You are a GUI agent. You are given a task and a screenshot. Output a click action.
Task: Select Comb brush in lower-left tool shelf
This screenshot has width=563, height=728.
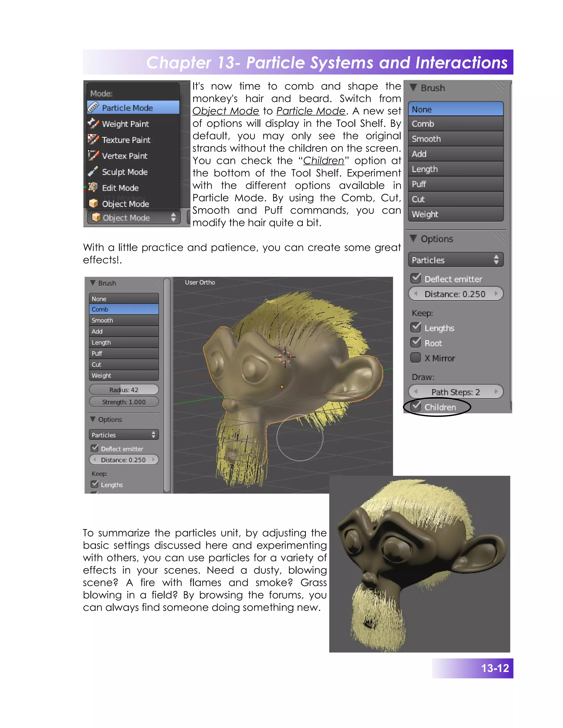click(x=124, y=309)
